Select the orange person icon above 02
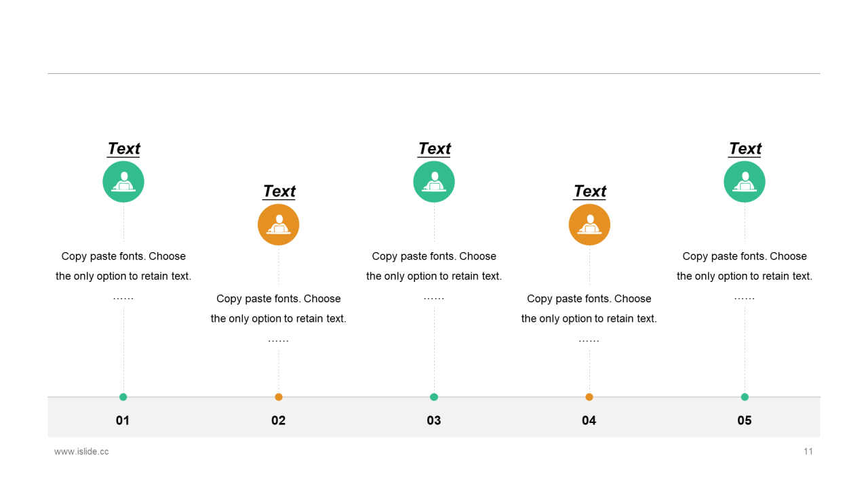This screenshot has height=488, width=868. coord(279,224)
